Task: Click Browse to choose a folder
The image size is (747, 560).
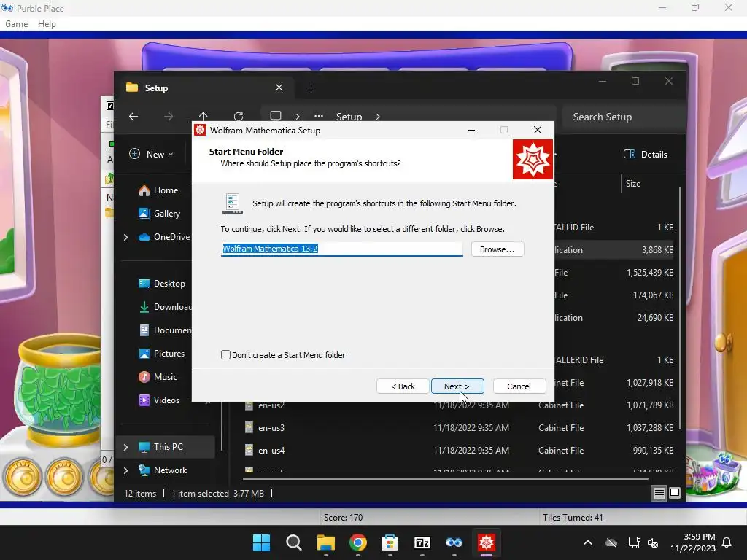Action: tap(498, 249)
